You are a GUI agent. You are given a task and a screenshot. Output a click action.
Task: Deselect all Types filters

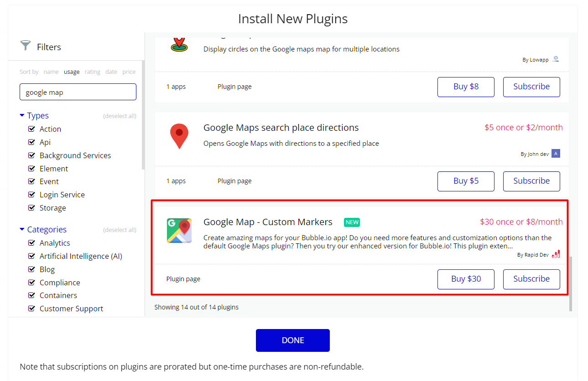(x=120, y=116)
